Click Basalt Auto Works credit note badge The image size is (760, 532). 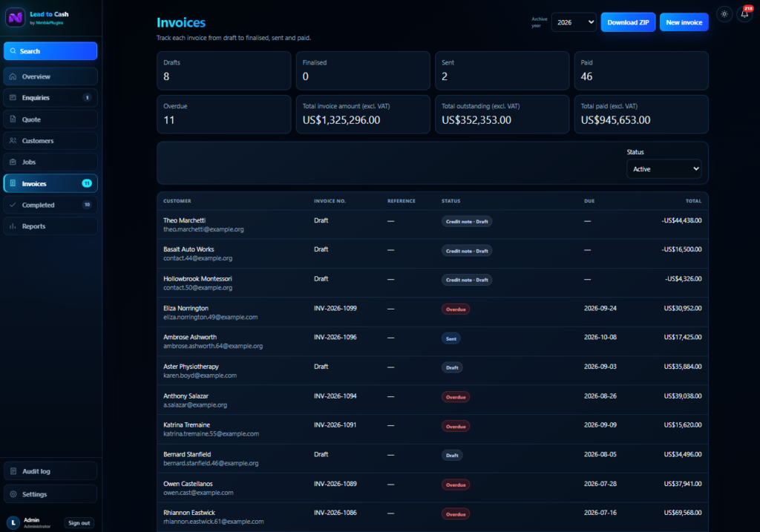[x=467, y=251]
